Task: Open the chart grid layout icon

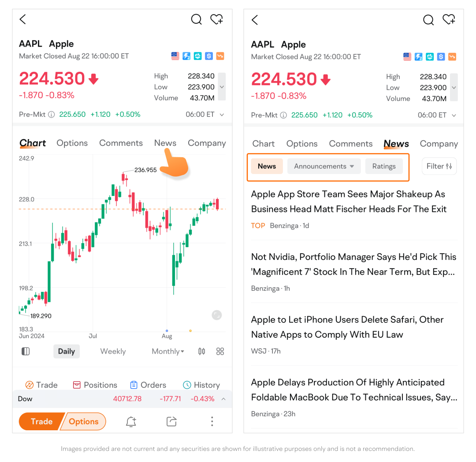Action: (220, 351)
